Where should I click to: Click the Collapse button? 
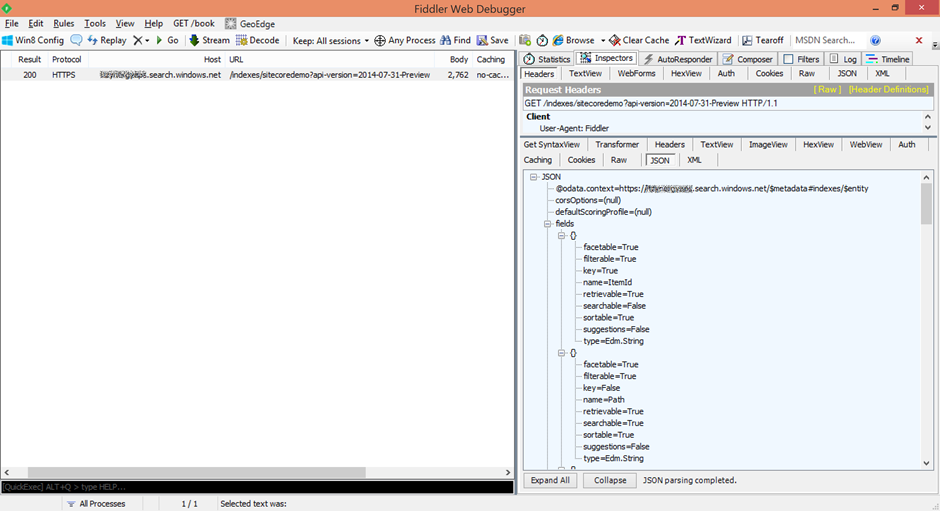click(610, 480)
